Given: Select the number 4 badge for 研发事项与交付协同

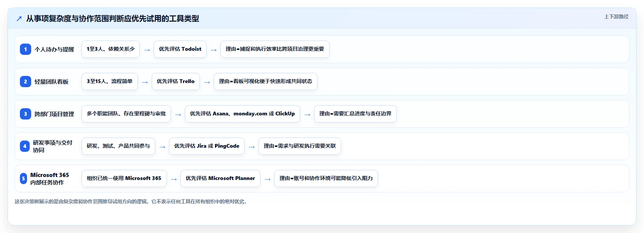Looking at the screenshot, I should [x=25, y=146].
